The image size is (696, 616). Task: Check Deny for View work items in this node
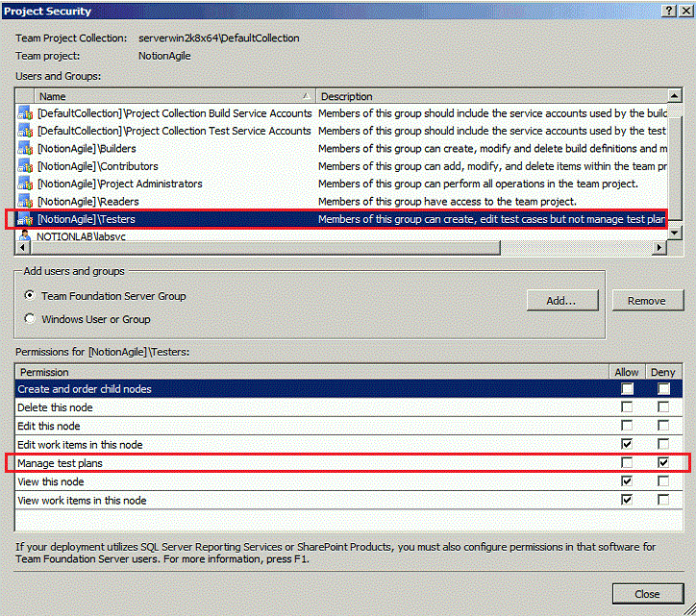pyautogui.click(x=663, y=500)
